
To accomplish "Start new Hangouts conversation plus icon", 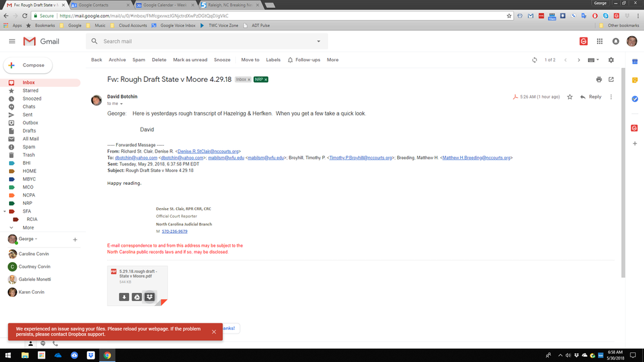I will [75, 239].
